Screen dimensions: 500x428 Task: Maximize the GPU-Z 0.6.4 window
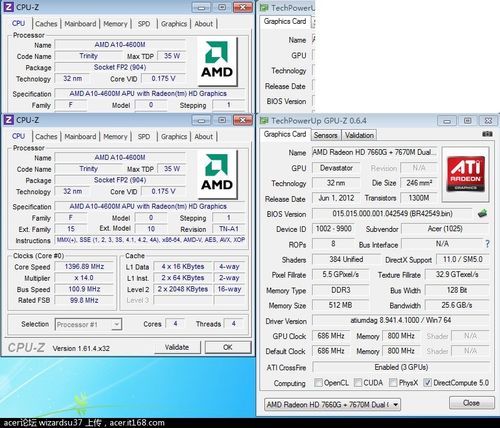point(468,121)
